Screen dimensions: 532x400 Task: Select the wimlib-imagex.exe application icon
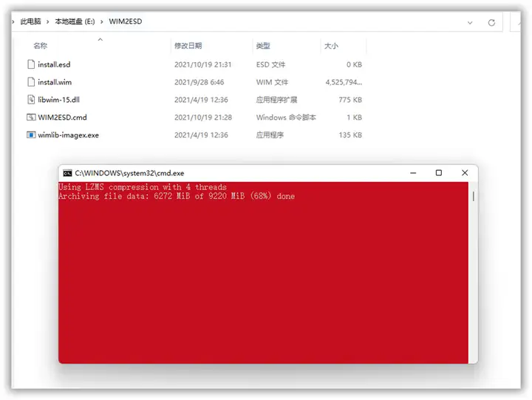(31, 135)
